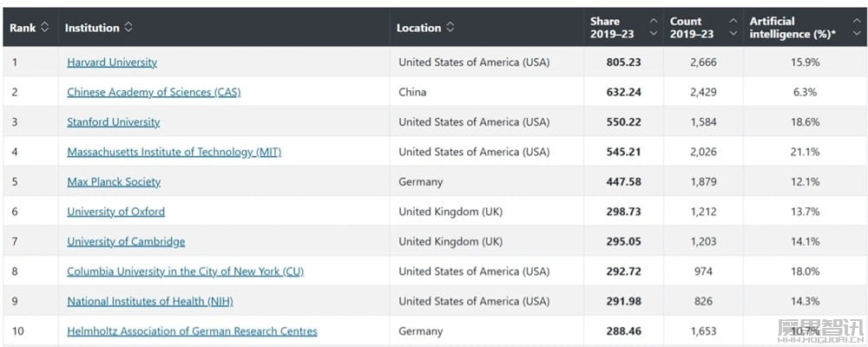The width and height of the screenshot is (868, 347).
Task: Open University of Oxford link
Action: pyautogui.click(x=115, y=212)
